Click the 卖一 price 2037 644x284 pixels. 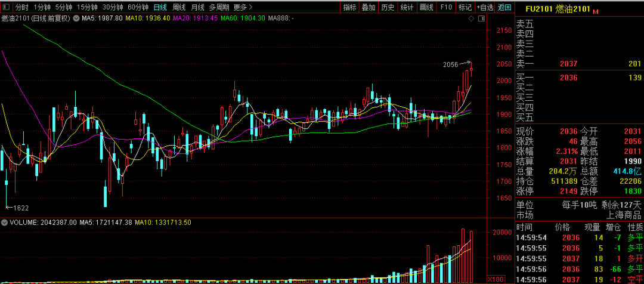(x=568, y=64)
